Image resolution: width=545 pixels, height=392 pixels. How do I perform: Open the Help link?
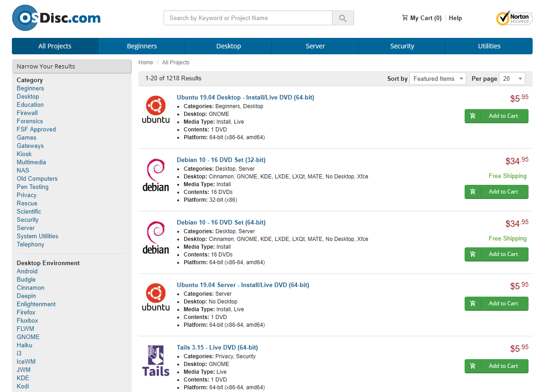click(x=455, y=18)
